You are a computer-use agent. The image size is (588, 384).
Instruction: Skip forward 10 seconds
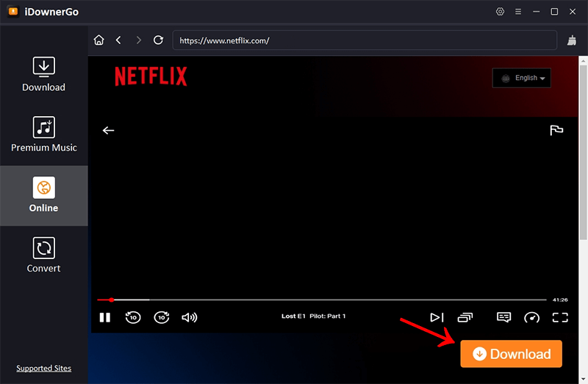pyautogui.click(x=162, y=317)
